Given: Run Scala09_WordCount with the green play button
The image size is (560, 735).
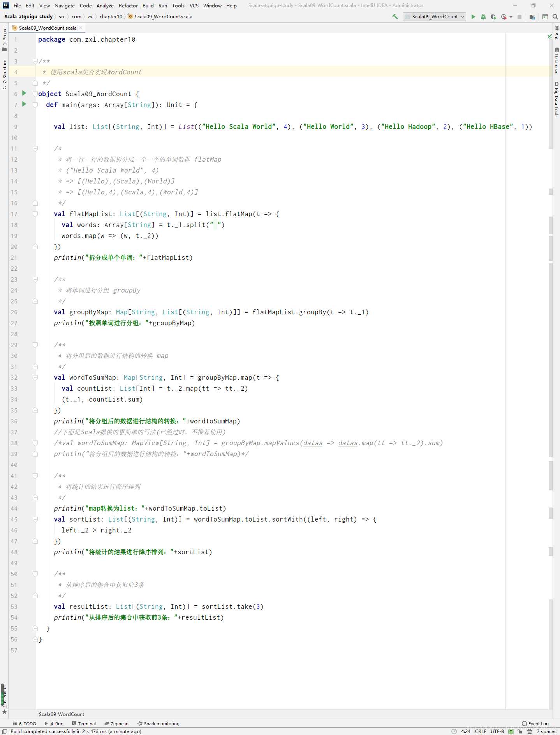Looking at the screenshot, I should (x=473, y=17).
